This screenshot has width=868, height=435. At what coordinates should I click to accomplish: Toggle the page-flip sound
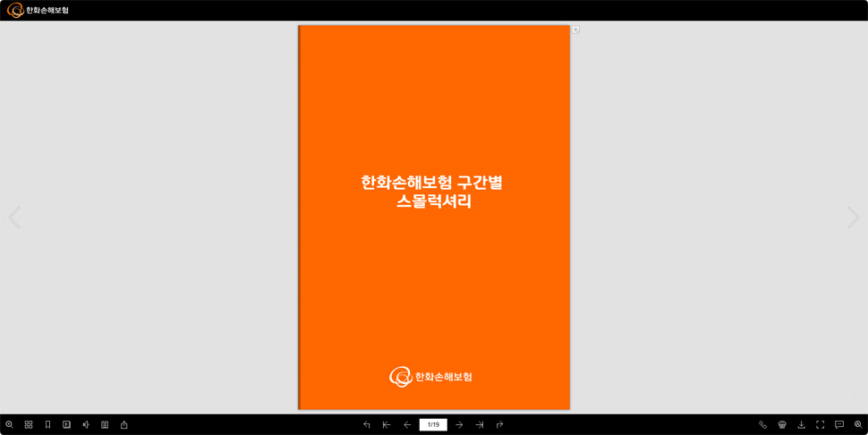click(x=86, y=424)
